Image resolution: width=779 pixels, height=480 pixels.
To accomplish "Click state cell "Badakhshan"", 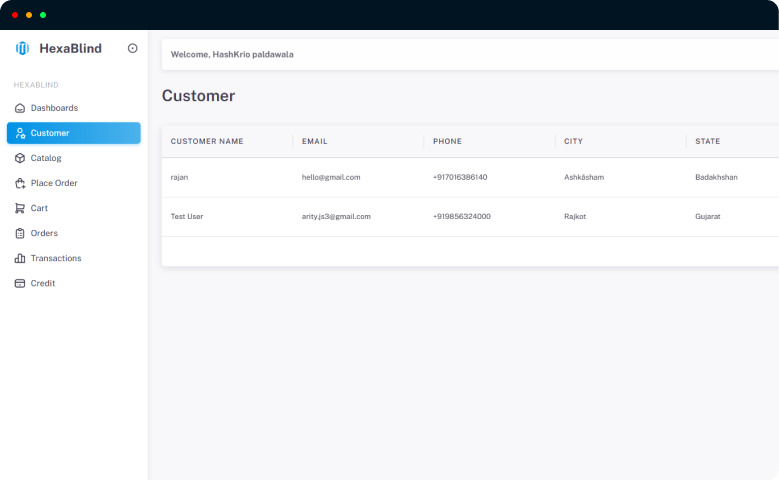I will tap(716, 177).
